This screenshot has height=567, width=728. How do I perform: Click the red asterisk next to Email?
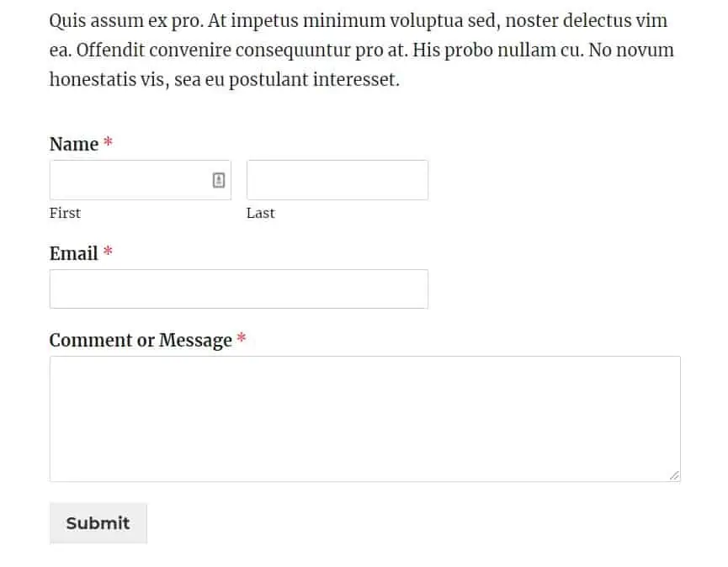108,252
